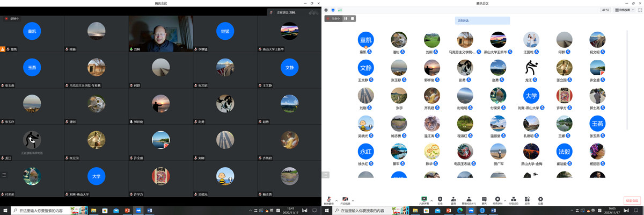Click the Invite (邀请) icon
The height and width of the screenshot is (215, 644).
tap(453, 199)
